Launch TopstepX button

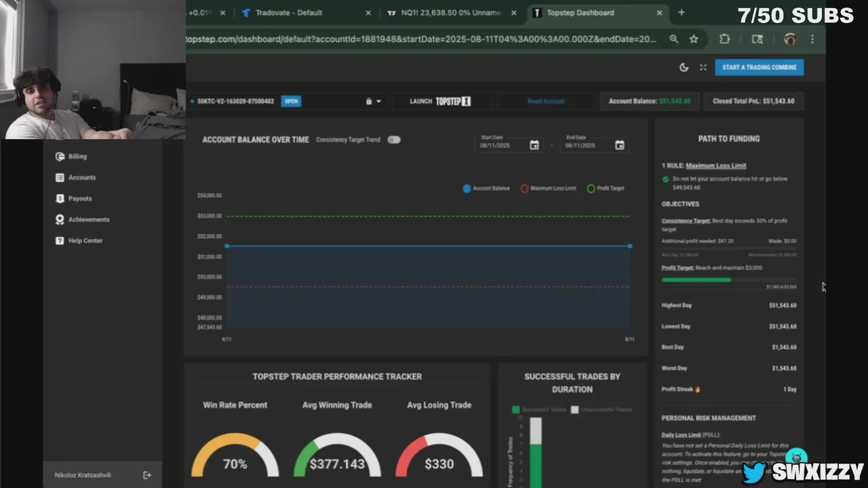(440, 101)
